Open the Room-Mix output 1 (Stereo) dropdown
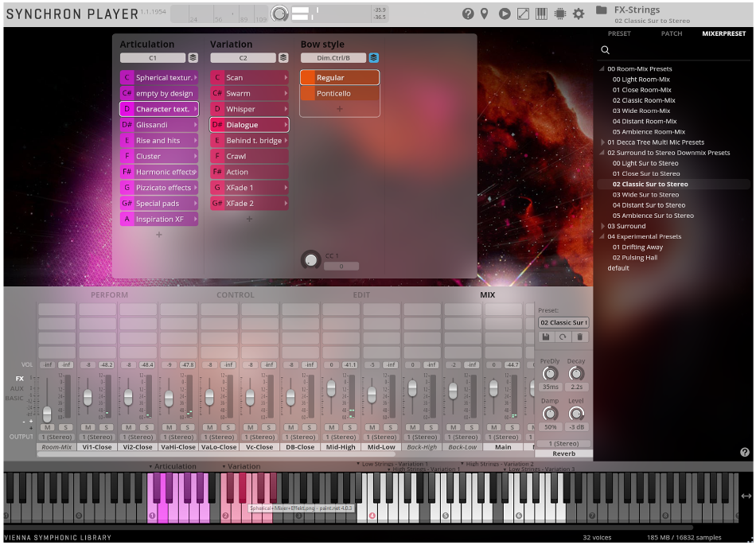 [57, 437]
